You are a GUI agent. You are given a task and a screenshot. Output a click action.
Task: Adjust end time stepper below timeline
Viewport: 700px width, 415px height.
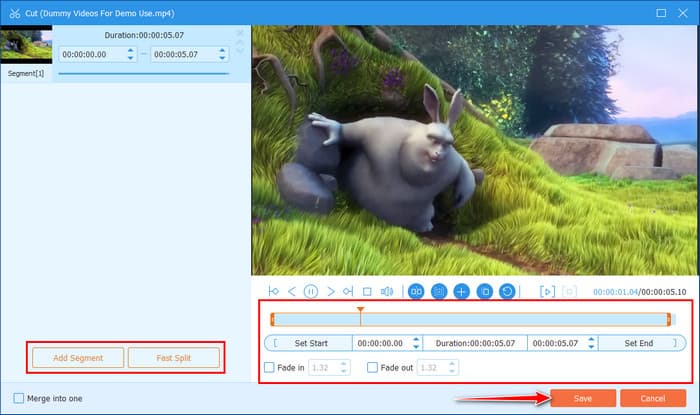[591, 342]
